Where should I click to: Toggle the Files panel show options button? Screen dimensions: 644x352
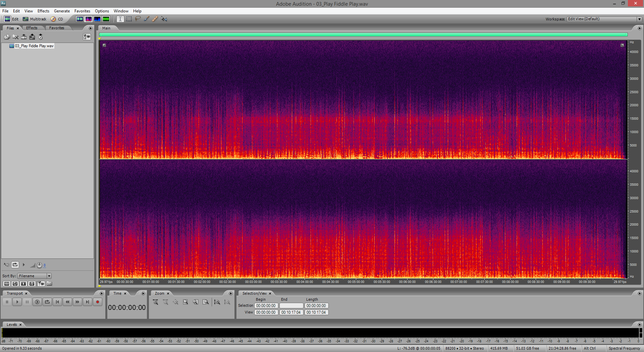(x=87, y=37)
